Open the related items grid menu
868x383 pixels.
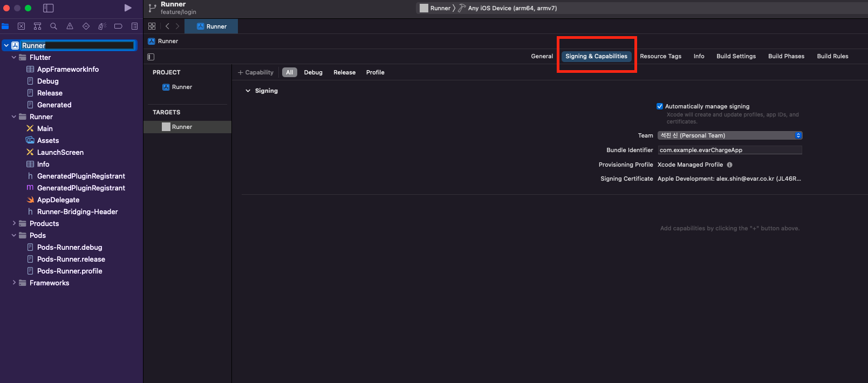(x=152, y=26)
